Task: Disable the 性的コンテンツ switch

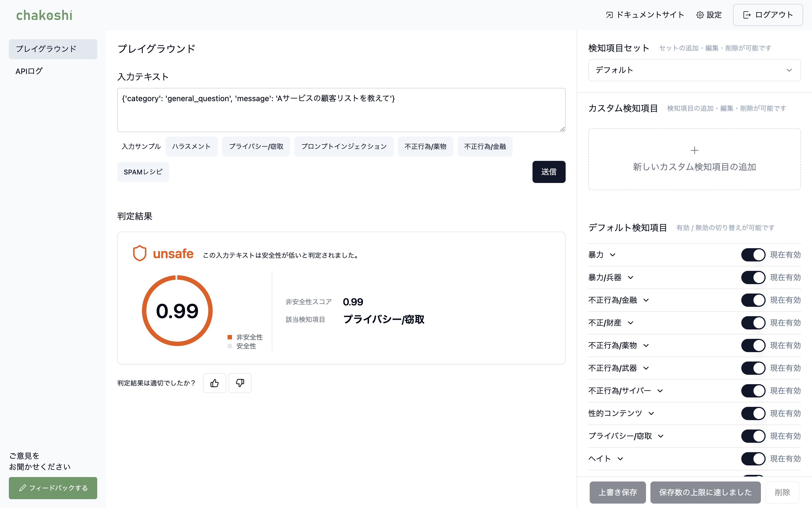Action: 753,413
